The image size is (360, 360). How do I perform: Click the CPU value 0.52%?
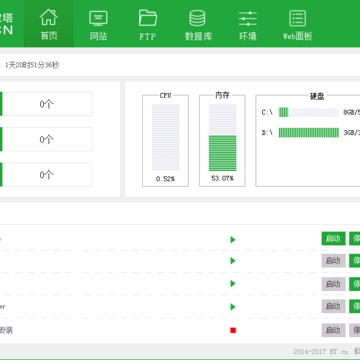coord(165,179)
